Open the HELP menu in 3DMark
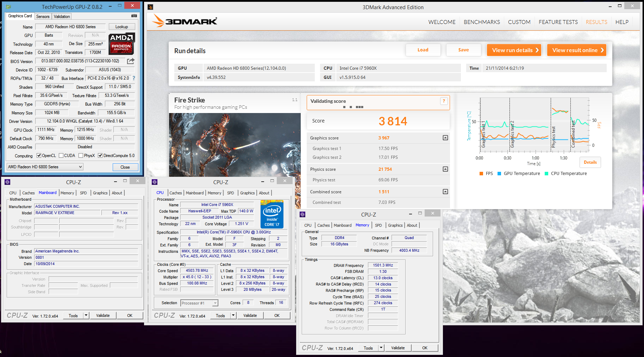 tap(622, 22)
